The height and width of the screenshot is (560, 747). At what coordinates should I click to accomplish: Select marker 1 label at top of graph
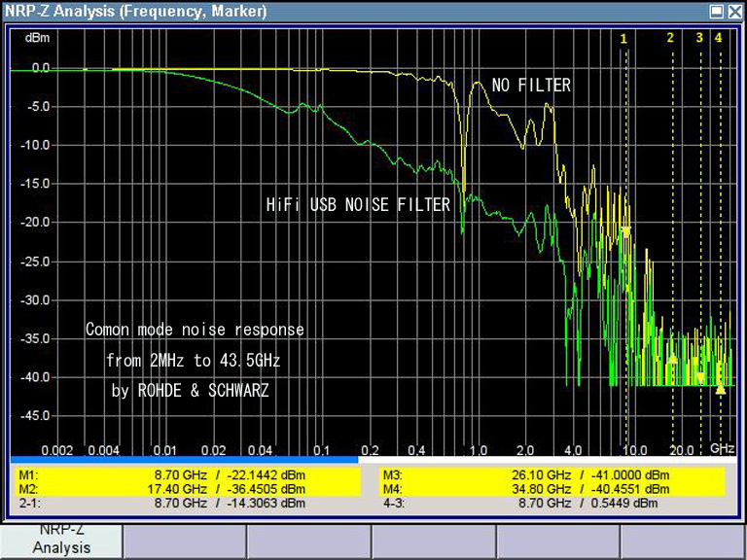(x=624, y=39)
